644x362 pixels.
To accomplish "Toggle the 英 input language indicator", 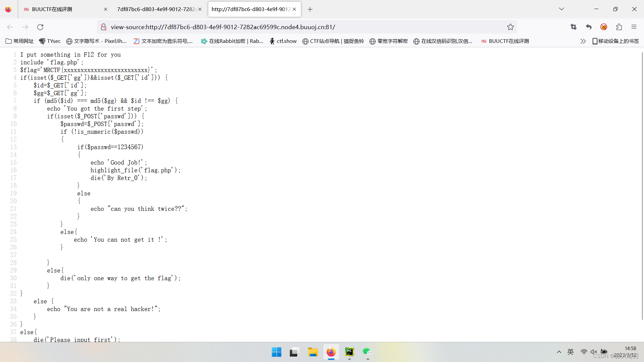I will tap(571, 352).
